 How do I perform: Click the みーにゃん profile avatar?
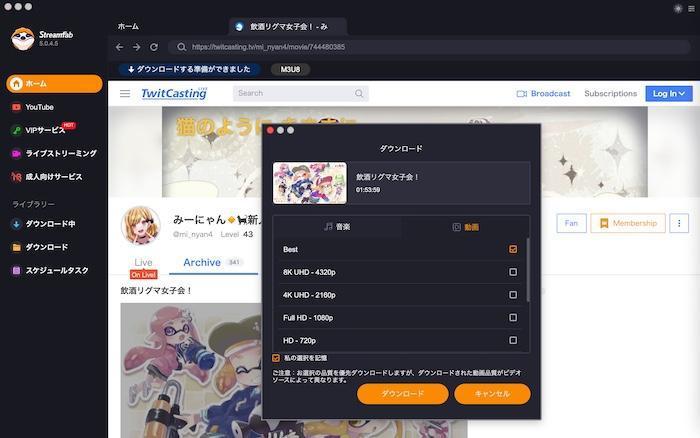tap(140, 225)
